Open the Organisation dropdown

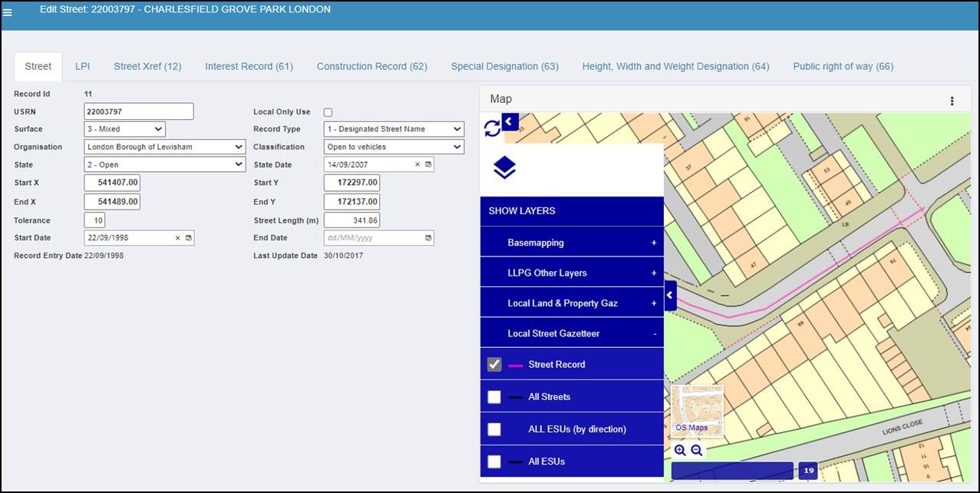pos(165,147)
